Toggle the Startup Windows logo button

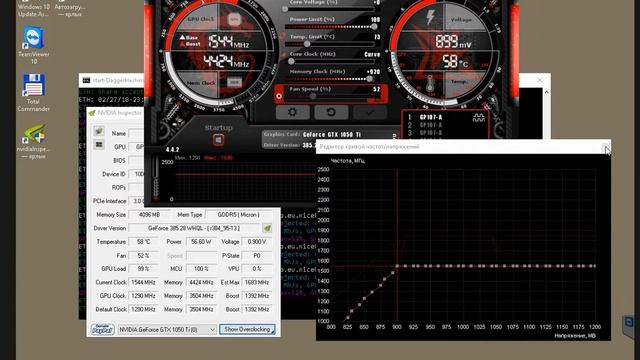(x=218, y=140)
